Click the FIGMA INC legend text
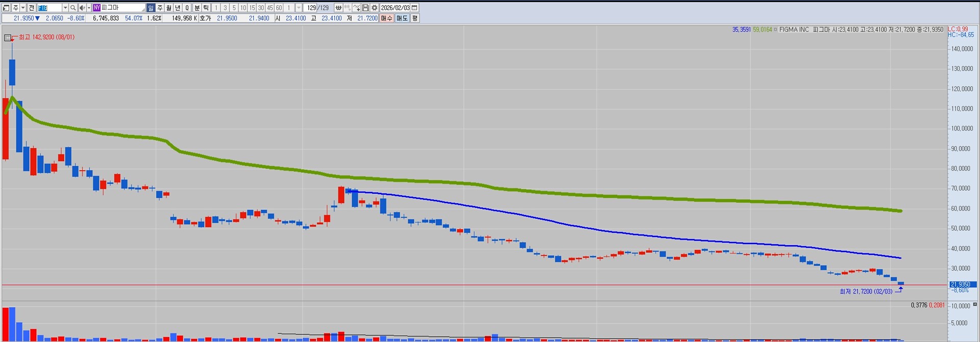 (x=794, y=30)
